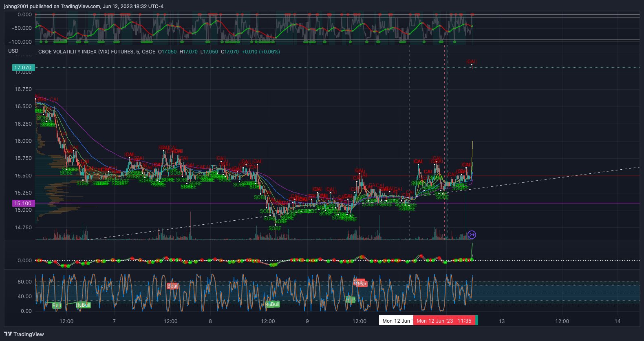Viewport: 644px width, 341px height.
Task: Click the '9' date label on time axis
Action: 307,321
